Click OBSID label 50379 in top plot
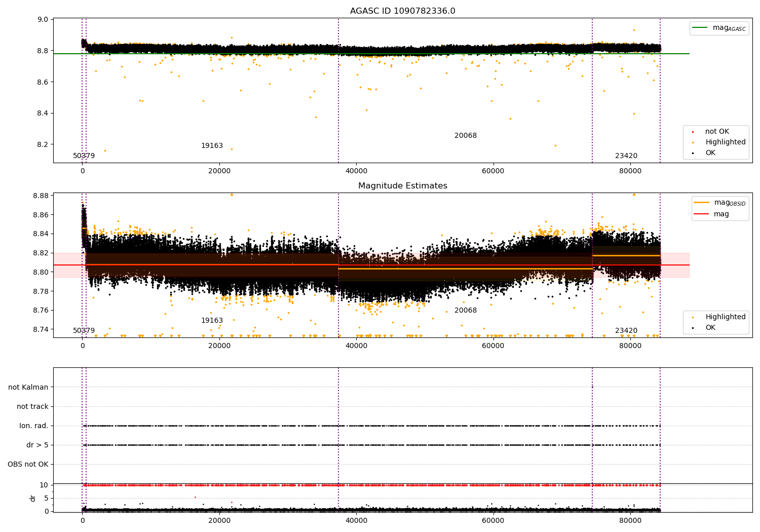760x532 pixels. click(x=84, y=156)
